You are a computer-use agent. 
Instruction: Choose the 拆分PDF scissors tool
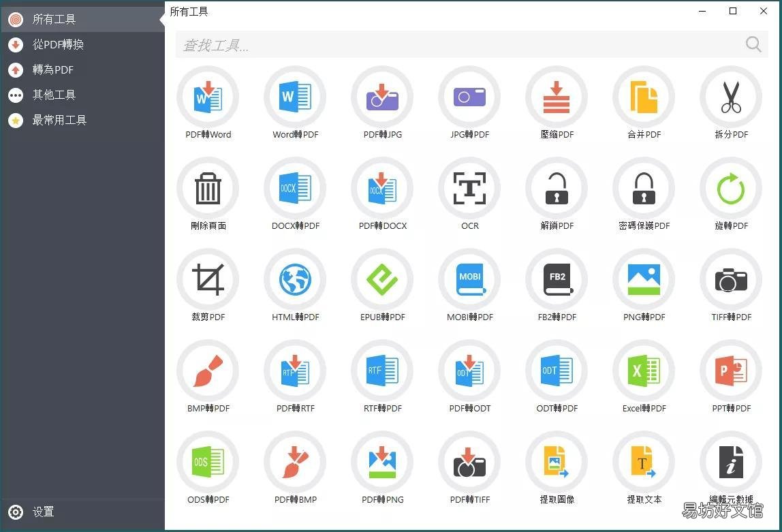pos(731,97)
